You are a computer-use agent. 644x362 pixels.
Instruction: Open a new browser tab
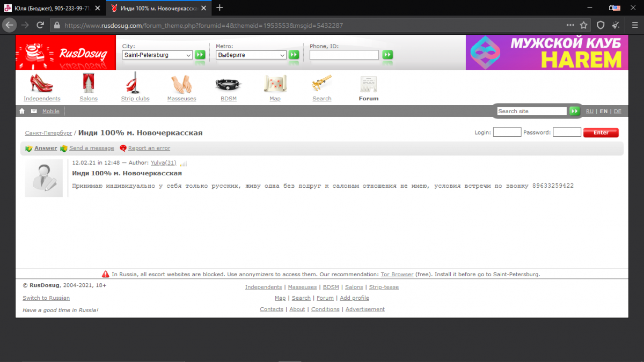coord(219,8)
